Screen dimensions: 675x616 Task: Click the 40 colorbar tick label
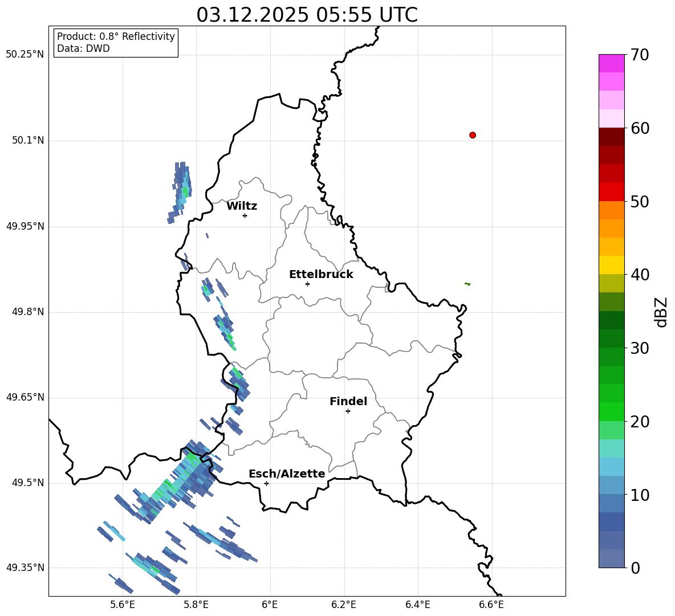coord(640,275)
